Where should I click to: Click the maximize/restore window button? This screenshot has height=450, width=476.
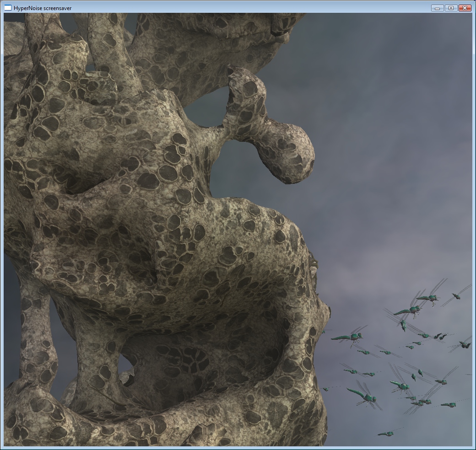pyautogui.click(x=451, y=8)
